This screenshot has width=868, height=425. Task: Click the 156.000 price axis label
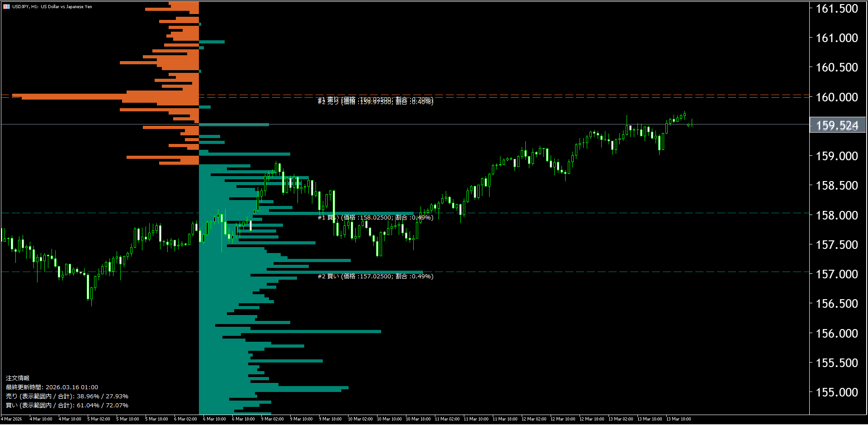pos(837,334)
